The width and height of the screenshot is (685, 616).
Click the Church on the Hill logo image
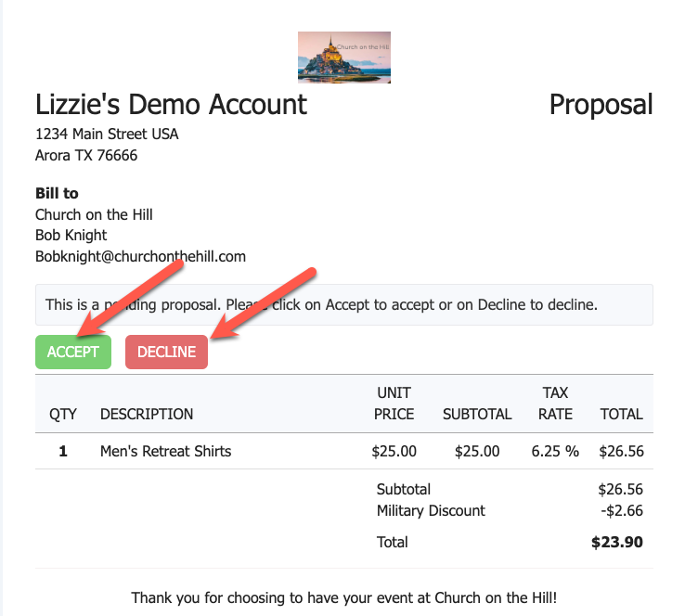click(343, 57)
